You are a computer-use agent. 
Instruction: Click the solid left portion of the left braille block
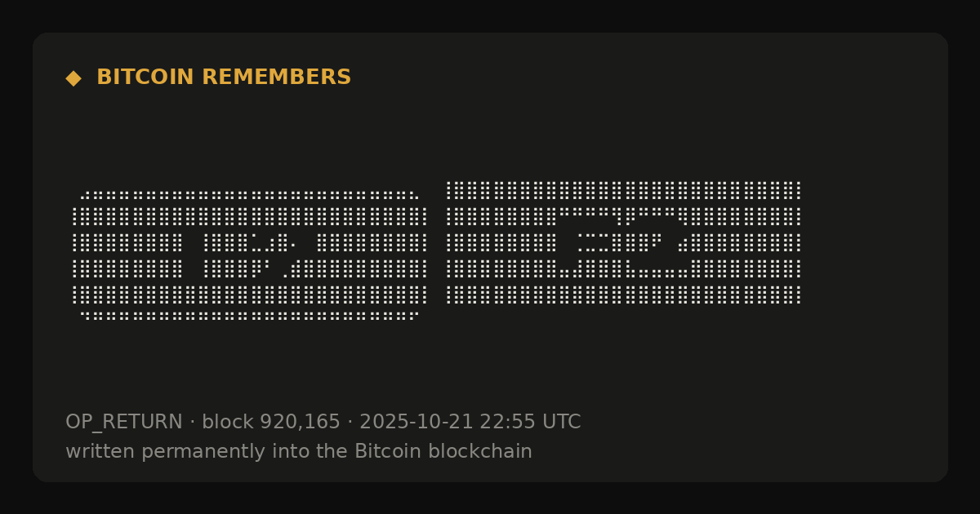coord(127,255)
